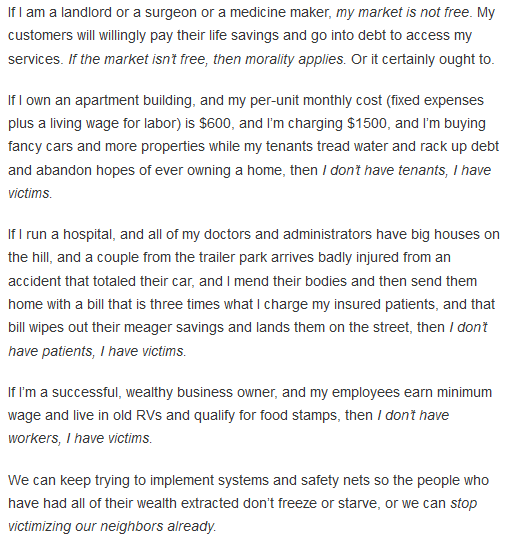The width and height of the screenshot is (507, 539).
Task: Click the italic text "then morality applies"
Action: pyautogui.click(x=278, y=59)
